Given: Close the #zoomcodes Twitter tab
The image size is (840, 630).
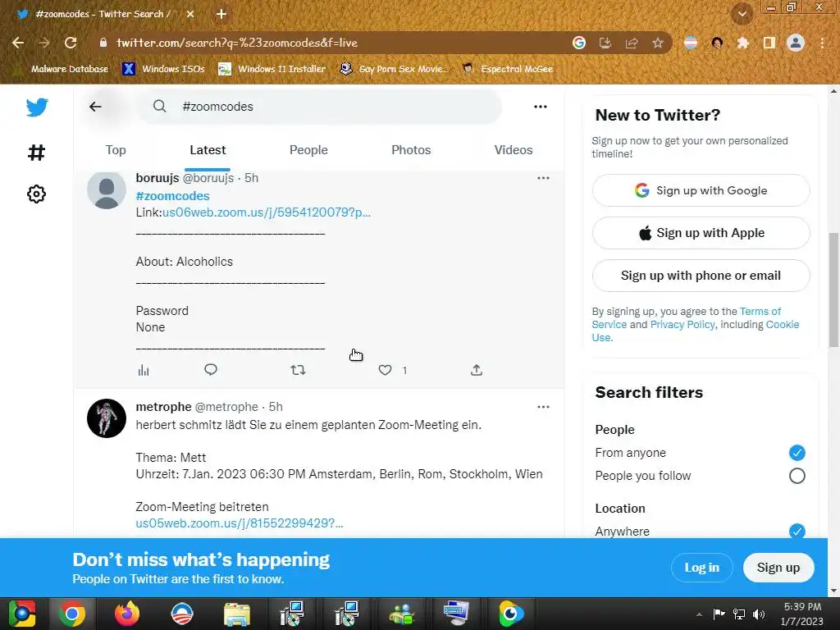Looking at the screenshot, I should click(190, 15).
